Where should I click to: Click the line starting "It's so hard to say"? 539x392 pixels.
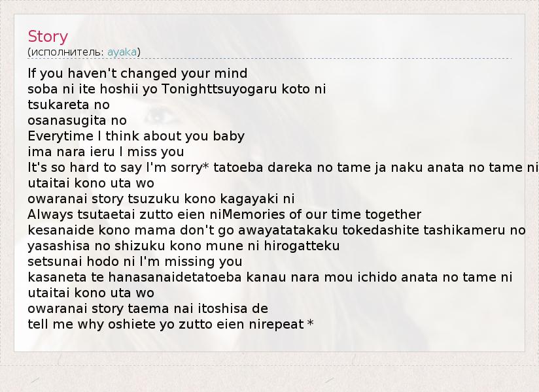[283, 167]
